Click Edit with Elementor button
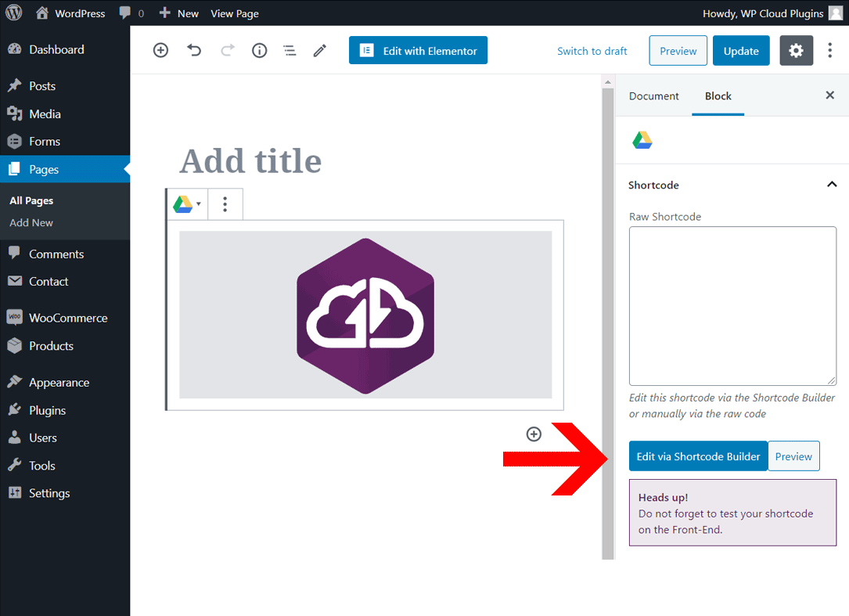This screenshot has width=849, height=616. click(418, 50)
